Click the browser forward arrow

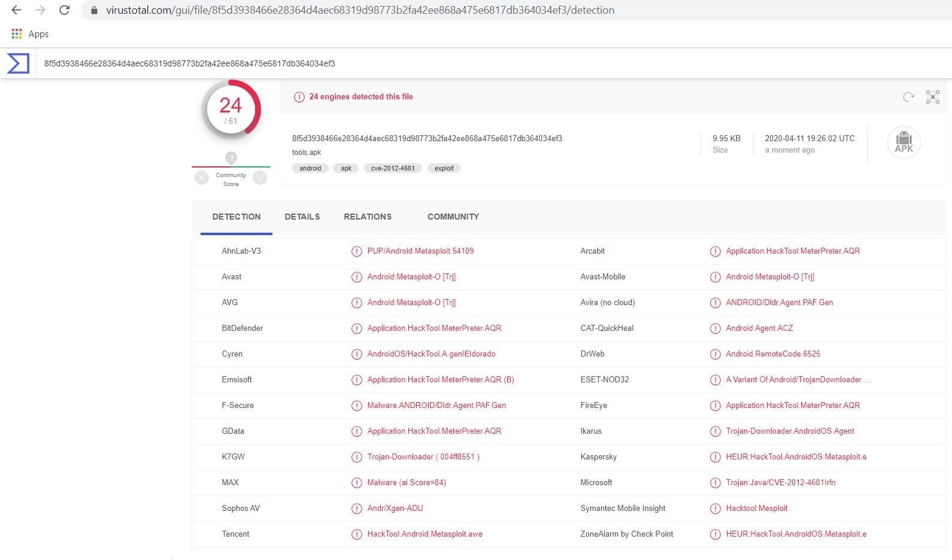[x=40, y=10]
